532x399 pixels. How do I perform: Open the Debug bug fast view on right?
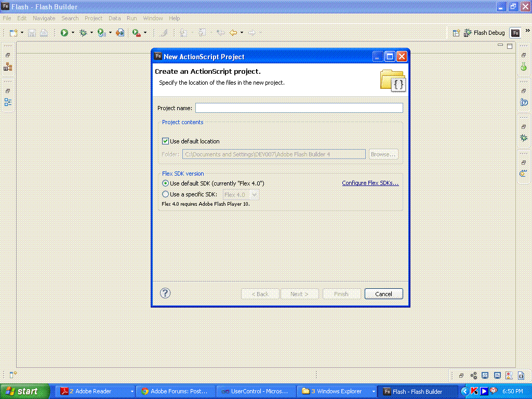524,138
